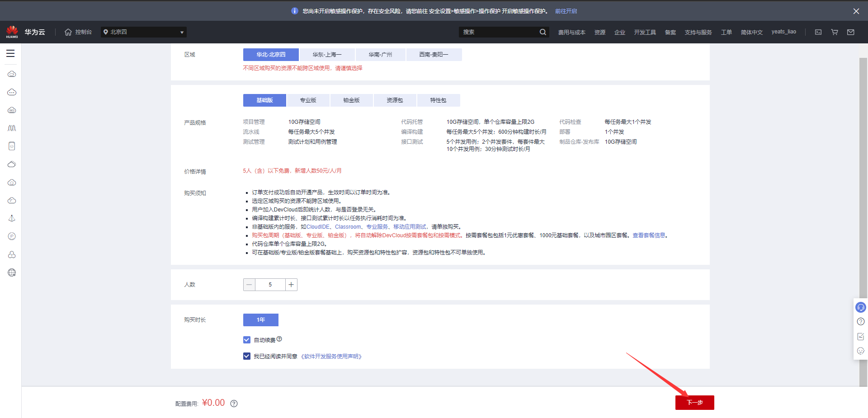This screenshot has width=868, height=418.
Task: Select region 华东-上海一
Action: tap(327, 55)
